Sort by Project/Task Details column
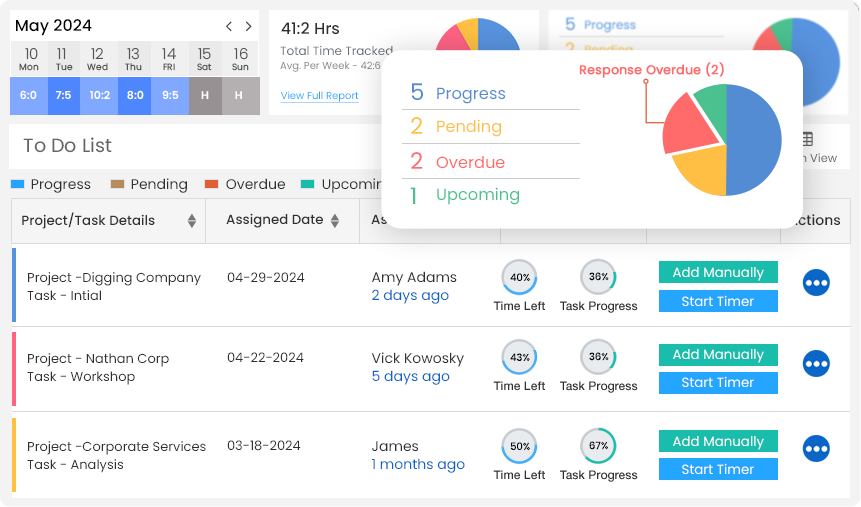Screen dimensions: 861x507 (x=192, y=221)
